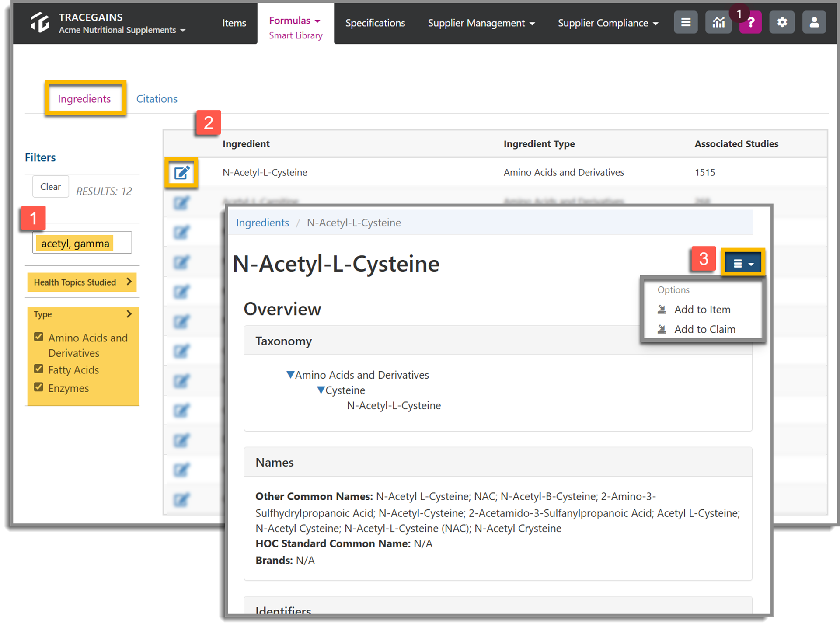Click the Ingredient Type column header

pos(539,144)
